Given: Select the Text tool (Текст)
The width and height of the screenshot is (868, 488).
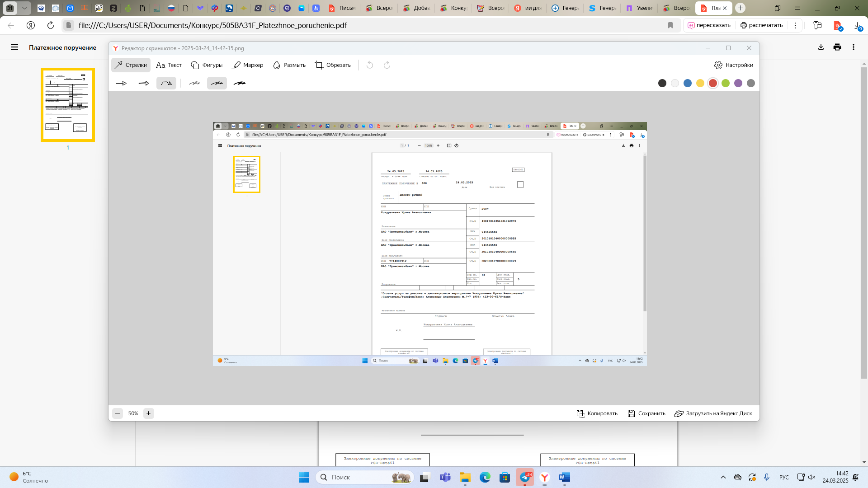Looking at the screenshot, I should [x=169, y=65].
